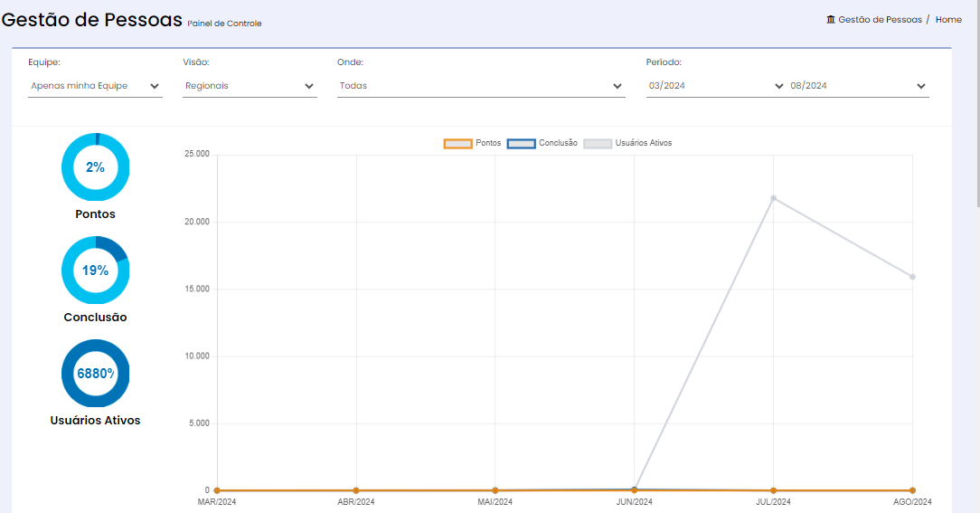Click the data point at JUN/2024 on the axis
Image resolution: width=980 pixels, height=513 pixels.
(x=635, y=489)
